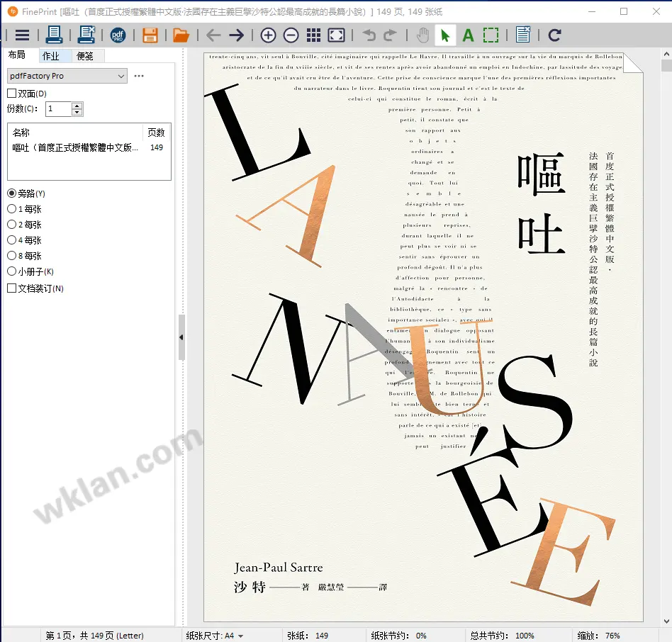The width and height of the screenshot is (672, 642).
Task: Go to previous page with left arrow
Action: 213,35
